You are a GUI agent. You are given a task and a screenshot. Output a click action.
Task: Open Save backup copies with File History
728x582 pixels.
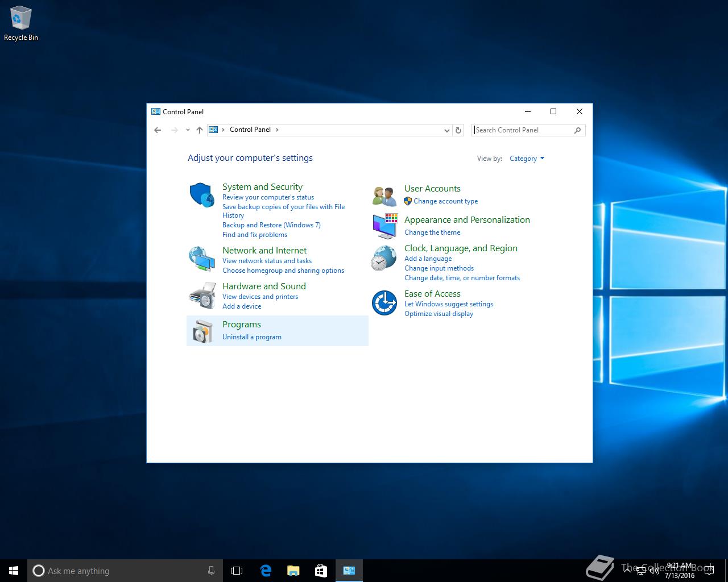click(x=283, y=211)
